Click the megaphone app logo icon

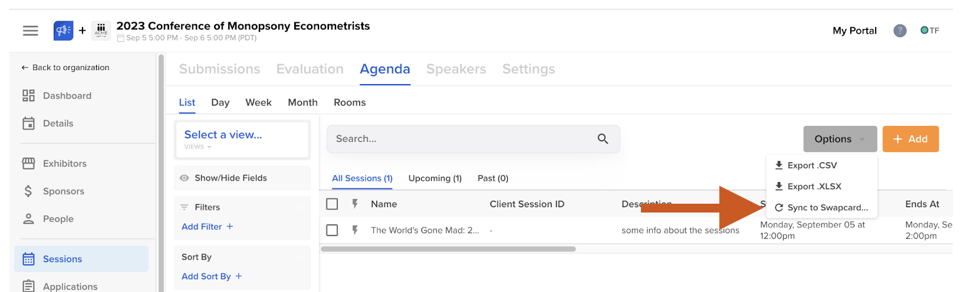pos(63,31)
